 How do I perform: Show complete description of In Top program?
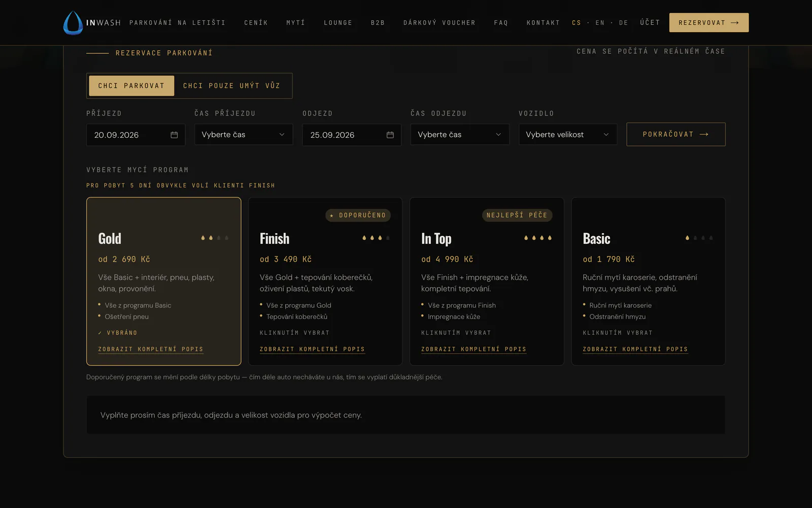[x=473, y=350]
